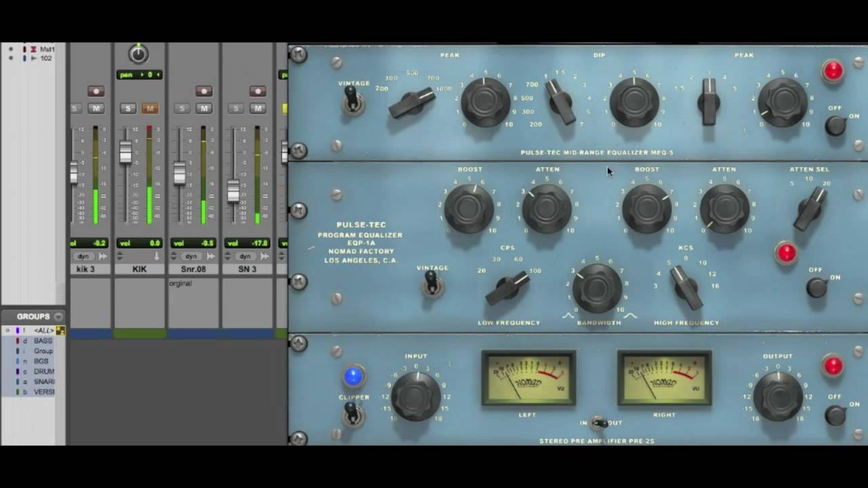Click the EQP-1A bandwidth knob
The height and width of the screenshot is (488, 868).
[x=597, y=287]
